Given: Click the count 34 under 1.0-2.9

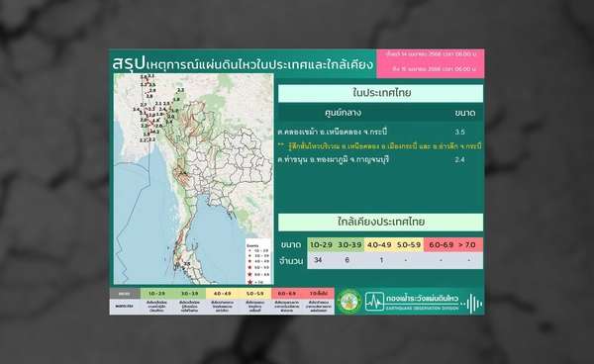Looking at the screenshot, I should [318, 260].
